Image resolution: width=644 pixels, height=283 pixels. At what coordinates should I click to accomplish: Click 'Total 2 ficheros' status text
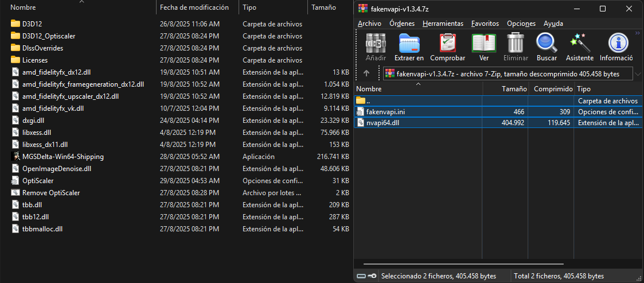tap(559, 276)
